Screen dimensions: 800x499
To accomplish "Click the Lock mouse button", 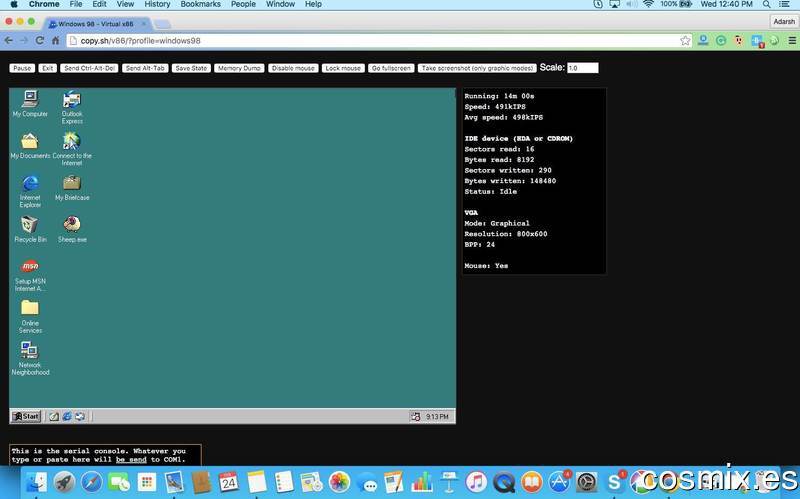I will click(x=343, y=68).
